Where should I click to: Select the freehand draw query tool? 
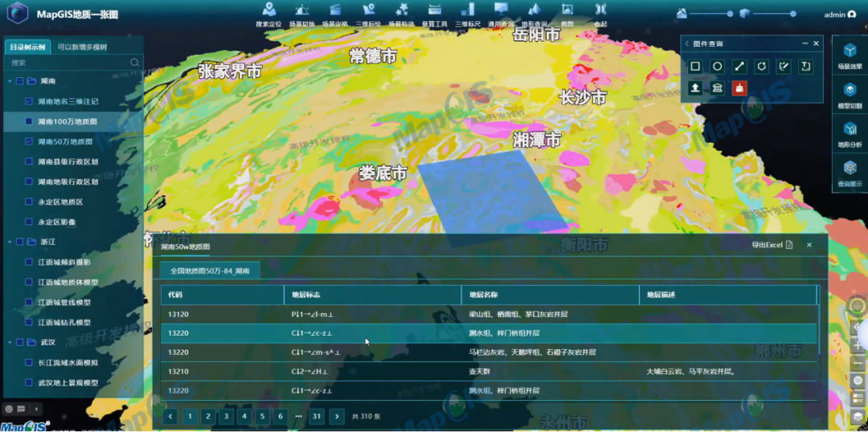784,67
